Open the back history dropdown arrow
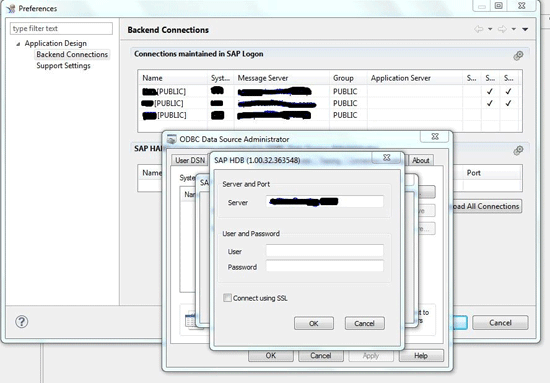Screen dimensions: 550x383 tap(490, 29)
